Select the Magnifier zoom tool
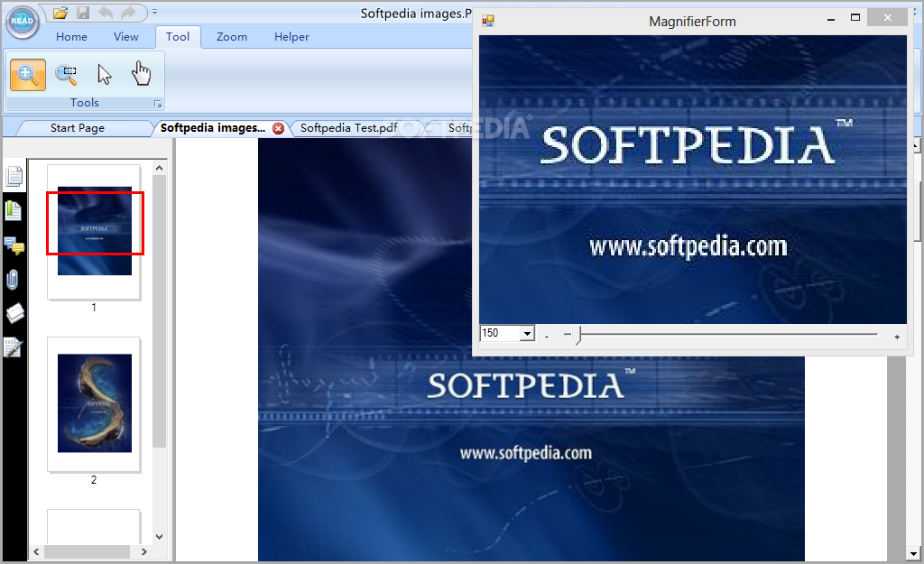The width and height of the screenshot is (924, 564). (28, 75)
